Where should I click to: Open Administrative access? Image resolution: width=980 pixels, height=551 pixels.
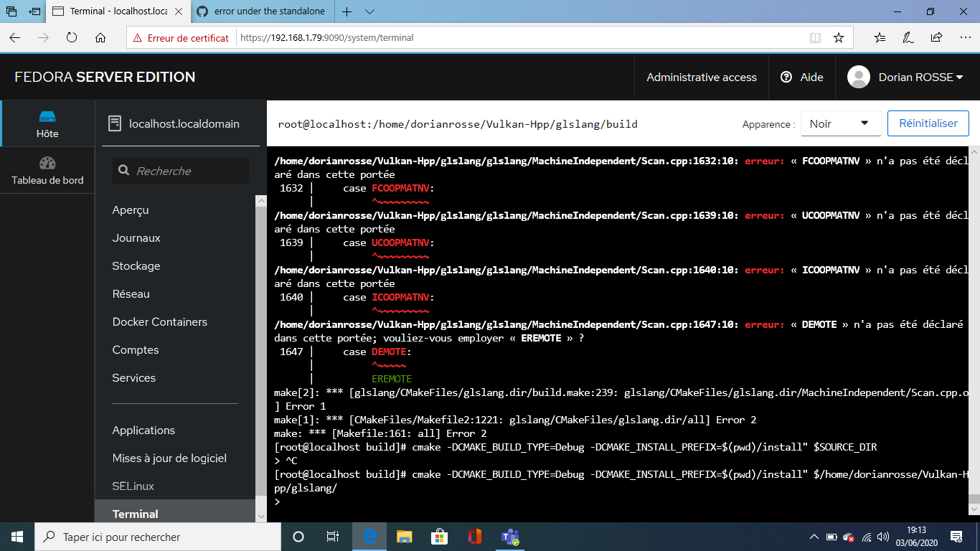[x=701, y=77]
